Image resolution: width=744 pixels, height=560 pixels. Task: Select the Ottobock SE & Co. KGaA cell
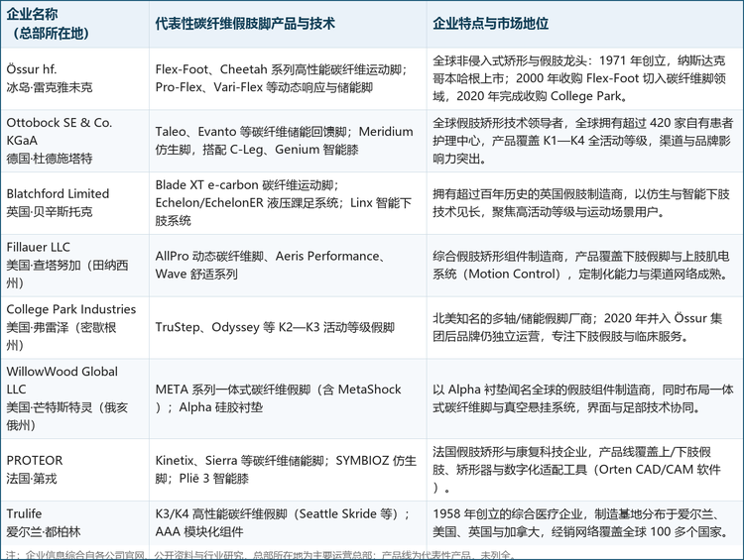click(x=75, y=141)
